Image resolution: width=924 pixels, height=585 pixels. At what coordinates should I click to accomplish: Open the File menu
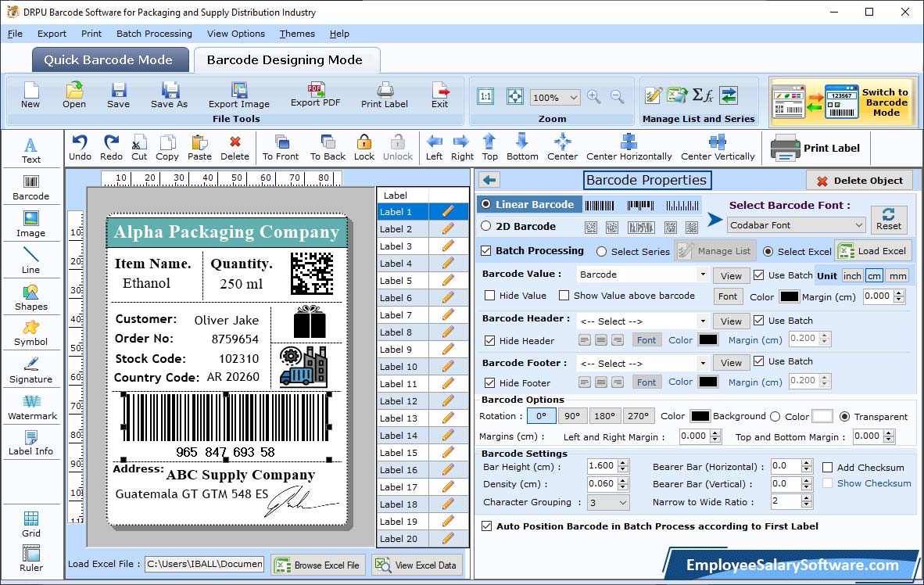coord(16,34)
